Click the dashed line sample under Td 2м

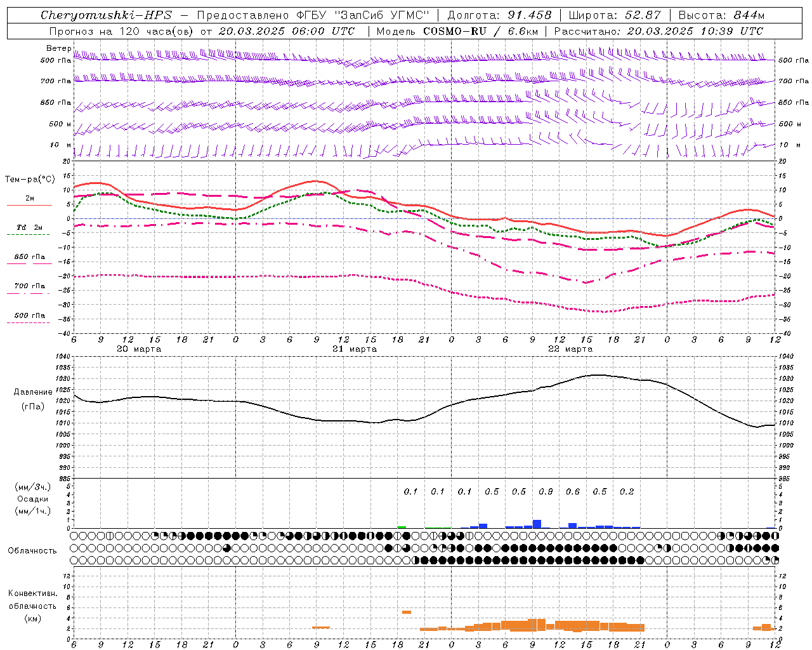coord(28,235)
